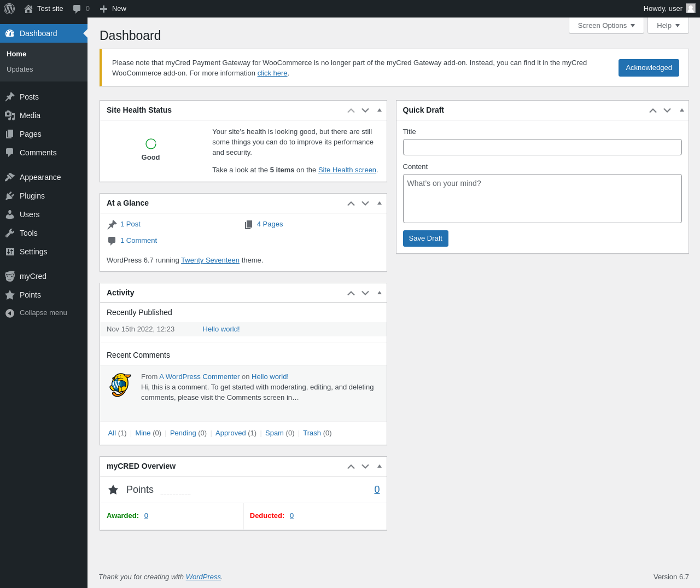Collapse the At a Glance panel
Screen dimensions: 700x588
pyautogui.click(x=380, y=203)
